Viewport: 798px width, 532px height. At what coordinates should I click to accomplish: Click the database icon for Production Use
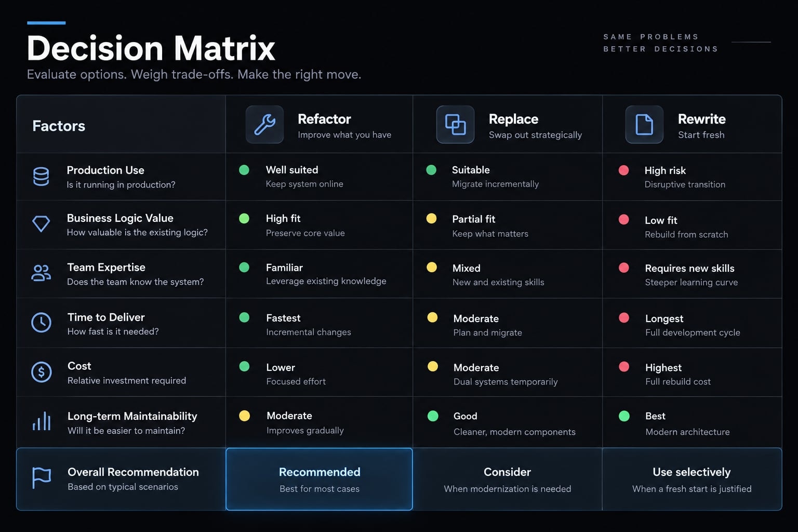(x=41, y=177)
